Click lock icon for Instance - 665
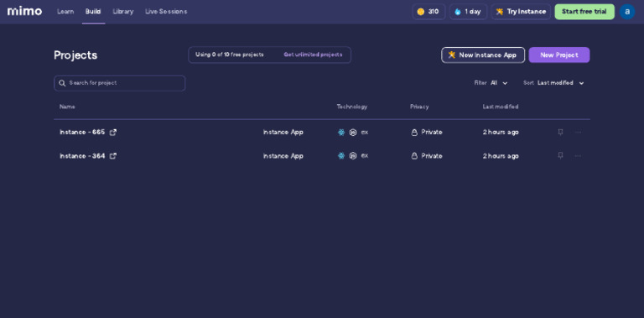The width and height of the screenshot is (644, 318). pyautogui.click(x=414, y=133)
